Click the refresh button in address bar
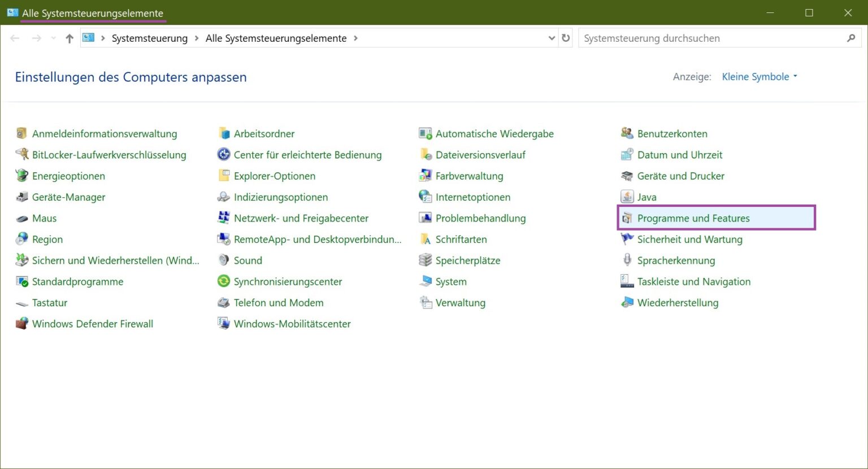Screen dimensions: 868x469 pos(566,38)
